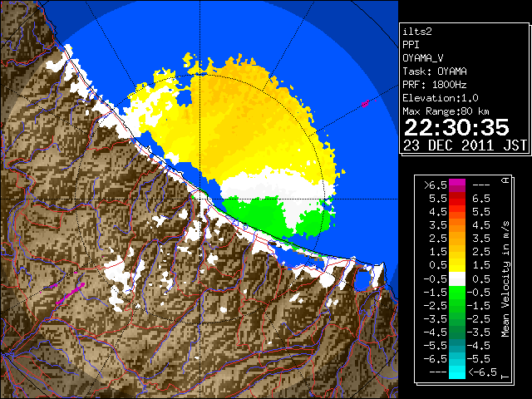This screenshot has width=532, height=399.
Task: Select the "23 DEC 2011 JST" date
Action: (x=465, y=145)
